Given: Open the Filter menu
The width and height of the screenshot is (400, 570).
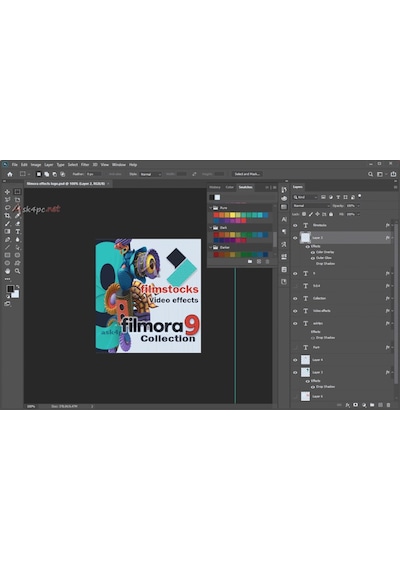Looking at the screenshot, I should pyautogui.click(x=85, y=165).
